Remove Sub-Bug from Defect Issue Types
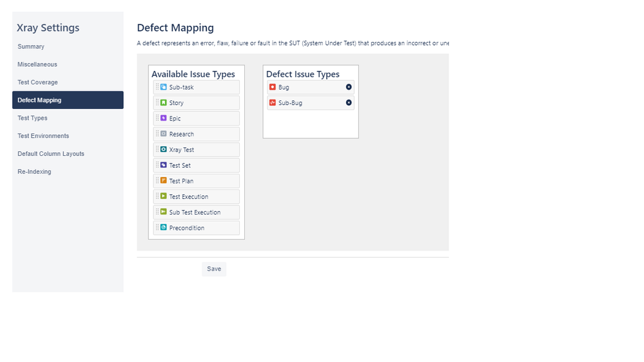 click(x=349, y=102)
